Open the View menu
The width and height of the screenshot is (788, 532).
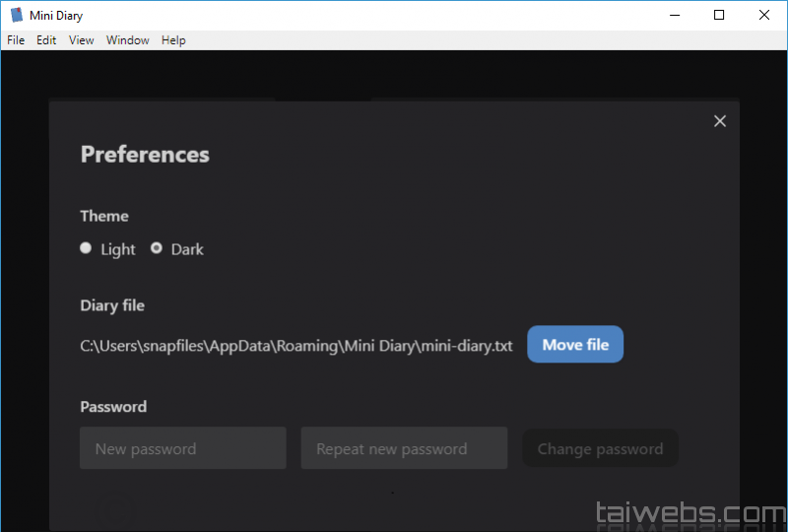[82, 40]
